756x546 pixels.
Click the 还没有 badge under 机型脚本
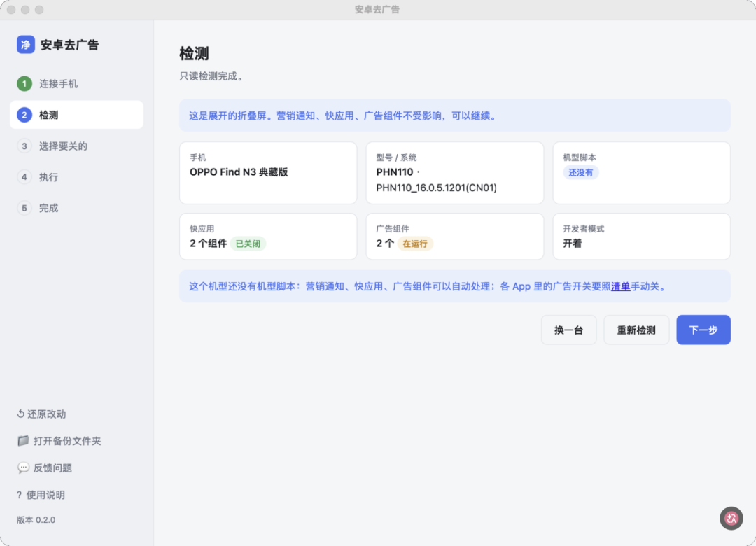click(x=580, y=172)
